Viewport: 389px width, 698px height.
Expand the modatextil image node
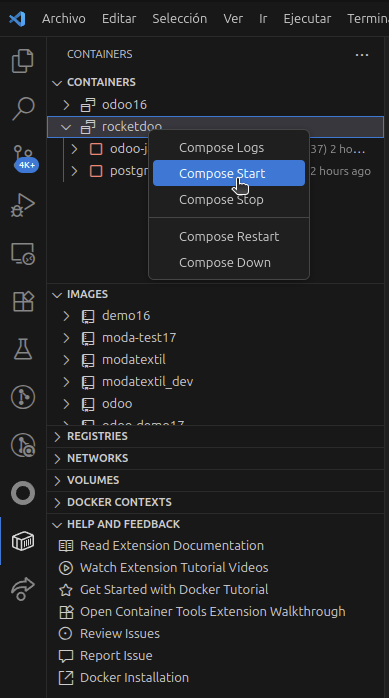(66, 360)
